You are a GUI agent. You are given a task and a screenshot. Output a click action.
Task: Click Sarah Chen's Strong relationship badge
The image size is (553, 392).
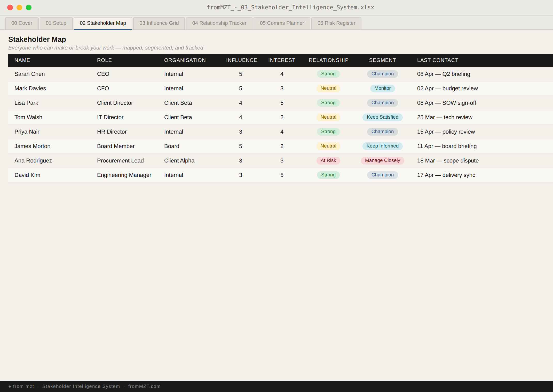tap(328, 74)
